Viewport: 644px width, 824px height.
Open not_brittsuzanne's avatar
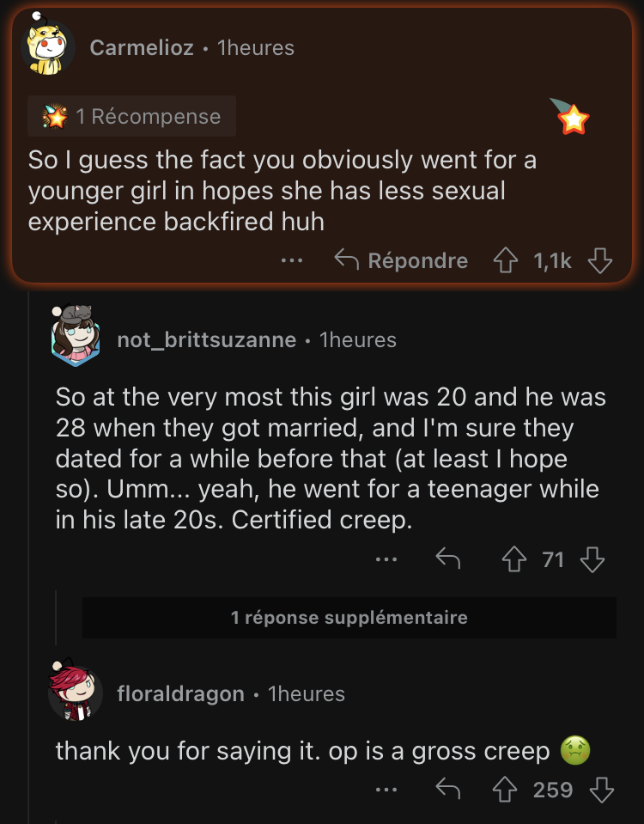pos(75,336)
